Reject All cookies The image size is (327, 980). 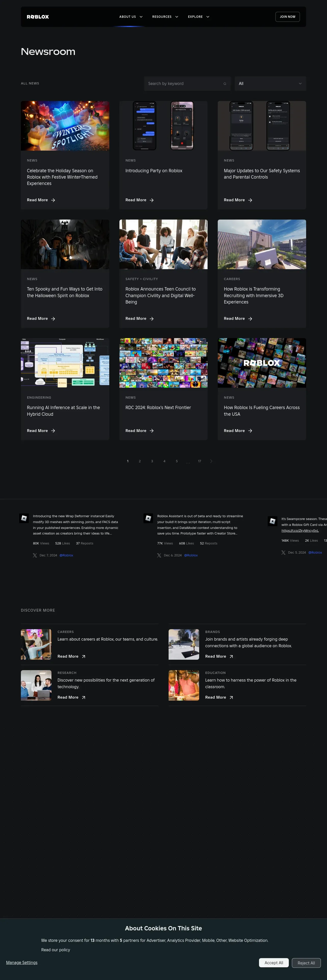[306, 963]
